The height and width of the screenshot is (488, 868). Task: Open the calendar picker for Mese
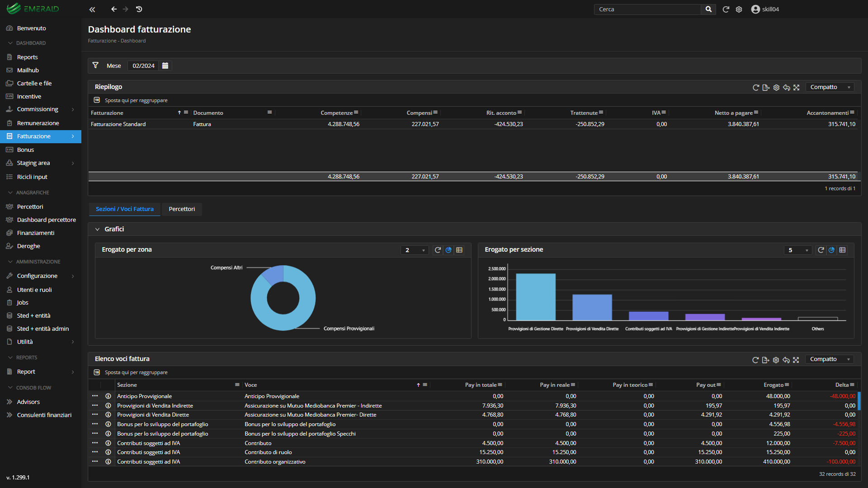(x=165, y=66)
